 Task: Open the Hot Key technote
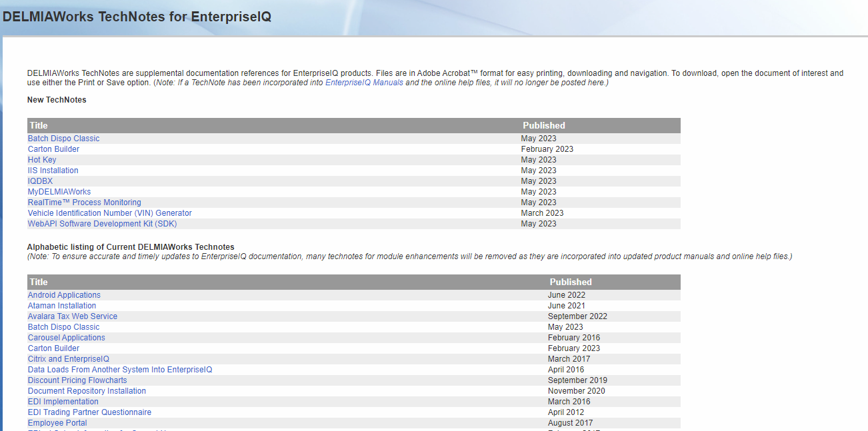(42, 160)
